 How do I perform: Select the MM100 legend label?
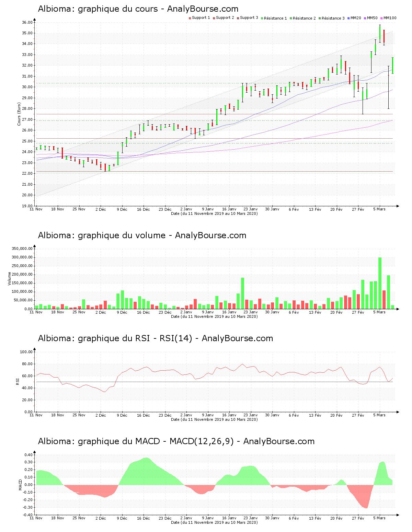click(390, 18)
